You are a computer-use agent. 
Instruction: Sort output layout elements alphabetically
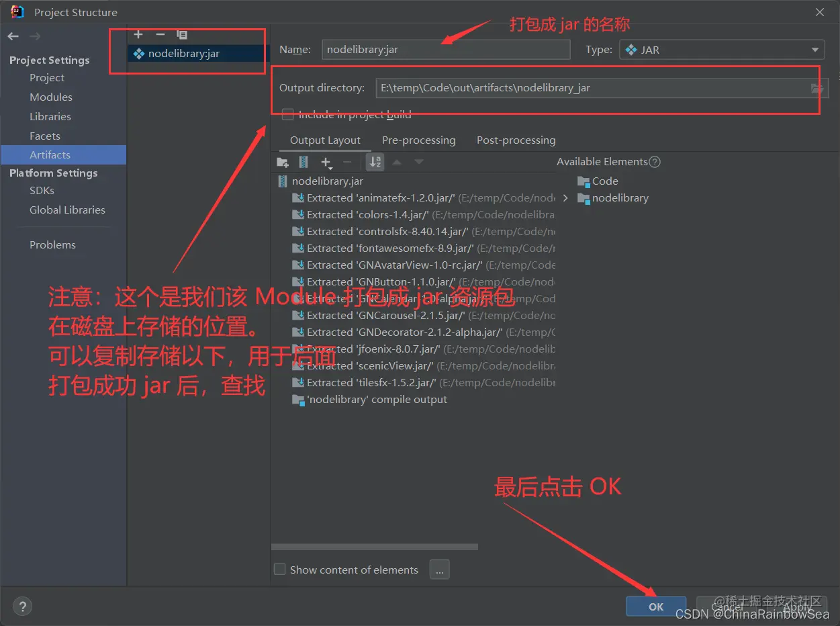click(375, 161)
